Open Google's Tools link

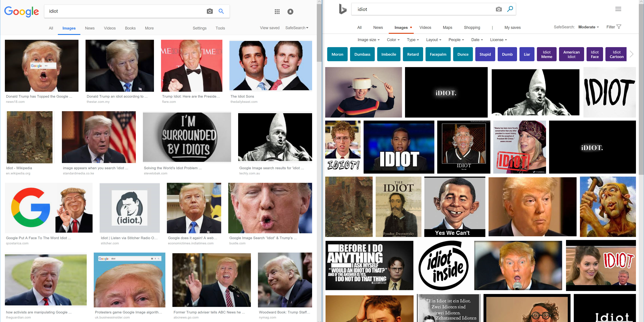[220, 28]
